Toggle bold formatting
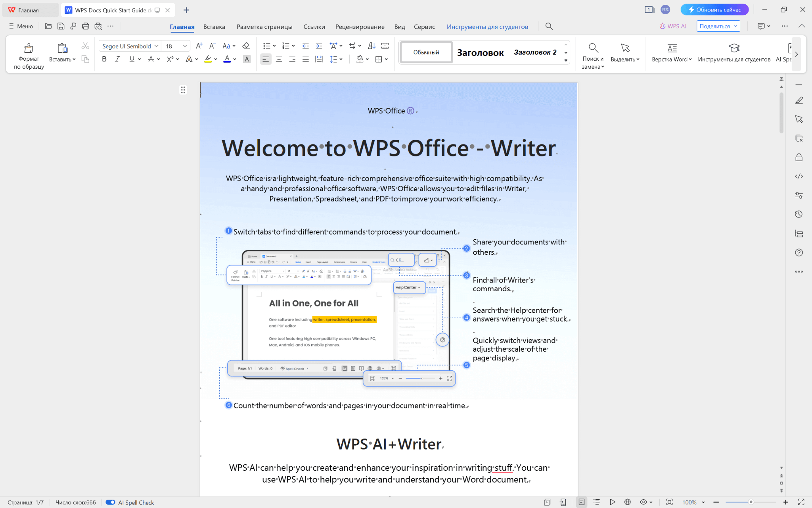This screenshot has width=812, height=508. tap(104, 59)
